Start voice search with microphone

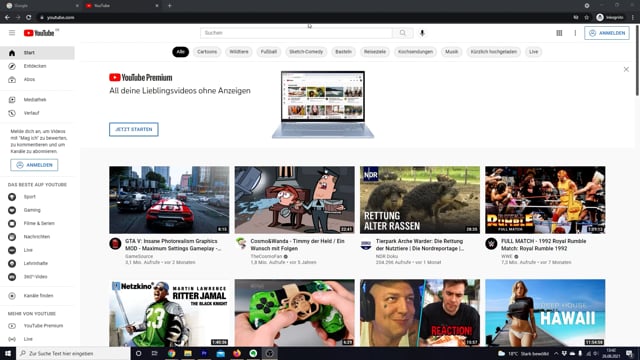(x=422, y=33)
